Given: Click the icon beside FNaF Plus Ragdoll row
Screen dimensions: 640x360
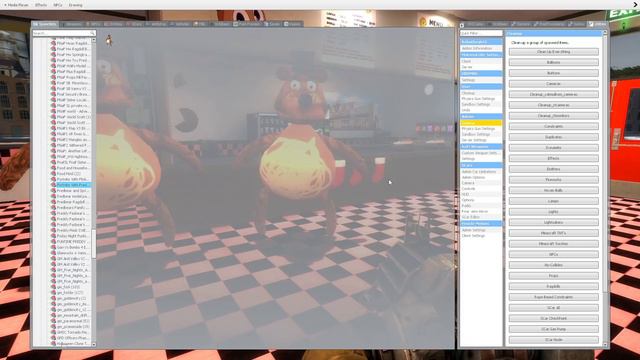Looking at the screenshot, I should [x=53, y=71].
